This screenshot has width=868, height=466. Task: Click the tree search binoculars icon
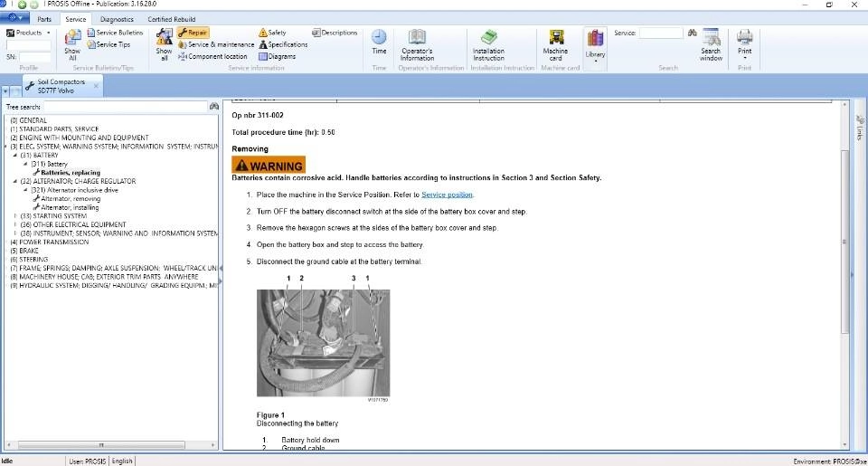(x=214, y=107)
